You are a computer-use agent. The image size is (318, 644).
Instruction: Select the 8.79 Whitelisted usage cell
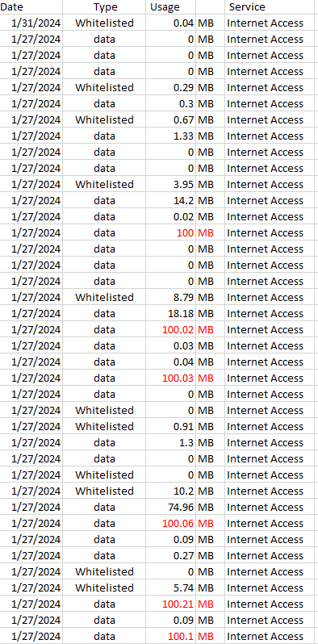(x=170, y=297)
